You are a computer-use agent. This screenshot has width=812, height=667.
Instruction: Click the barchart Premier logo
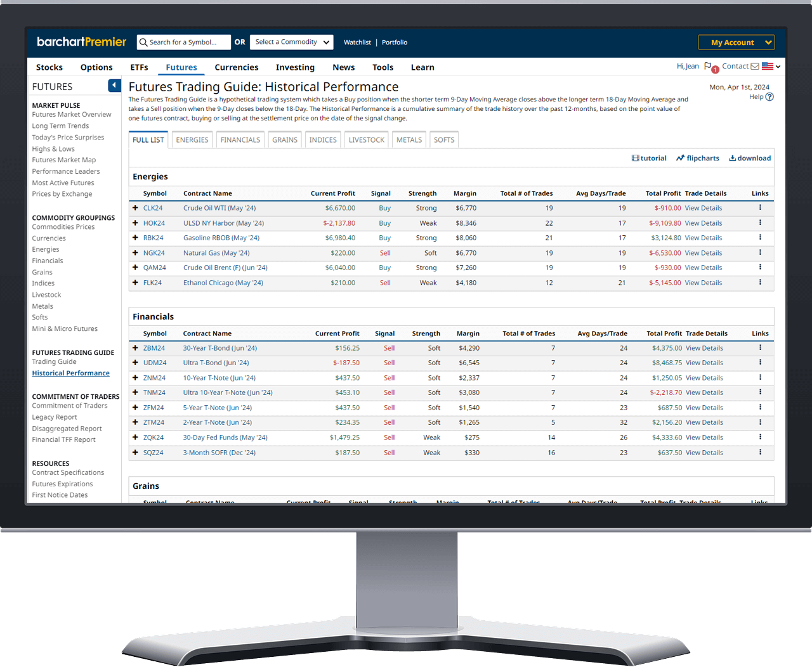(81, 42)
